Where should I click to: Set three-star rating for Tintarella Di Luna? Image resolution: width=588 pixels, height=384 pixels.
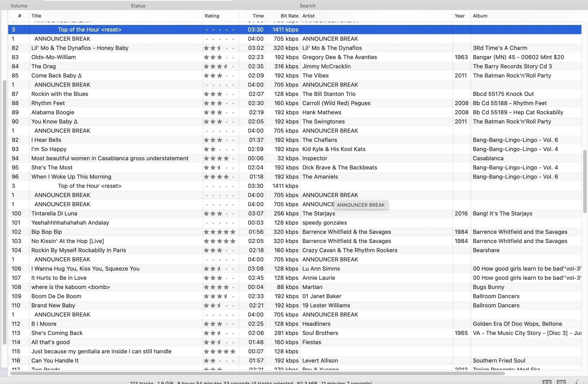coord(220,213)
